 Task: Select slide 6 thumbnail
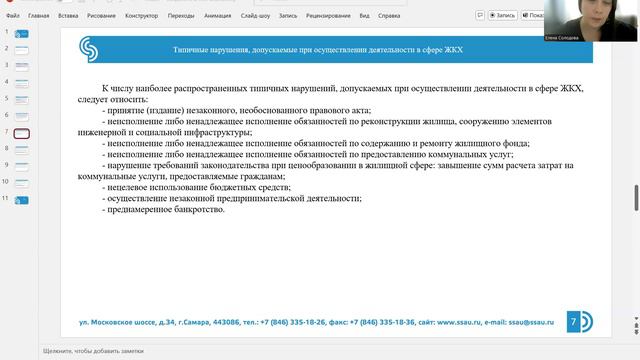click(x=22, y=117)
